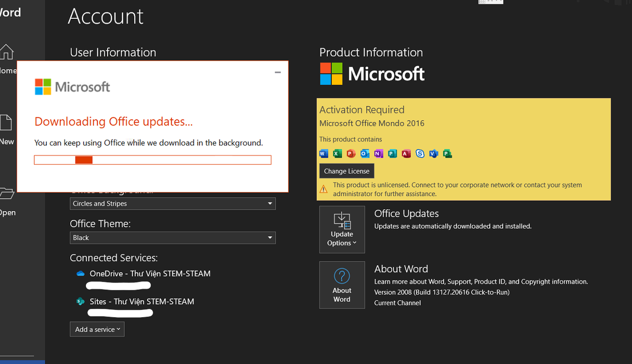632x364 pixels.
Task: Click "Sites - Thư Viện STEM-STEAM" service
Action: click(x=142, y=301)
